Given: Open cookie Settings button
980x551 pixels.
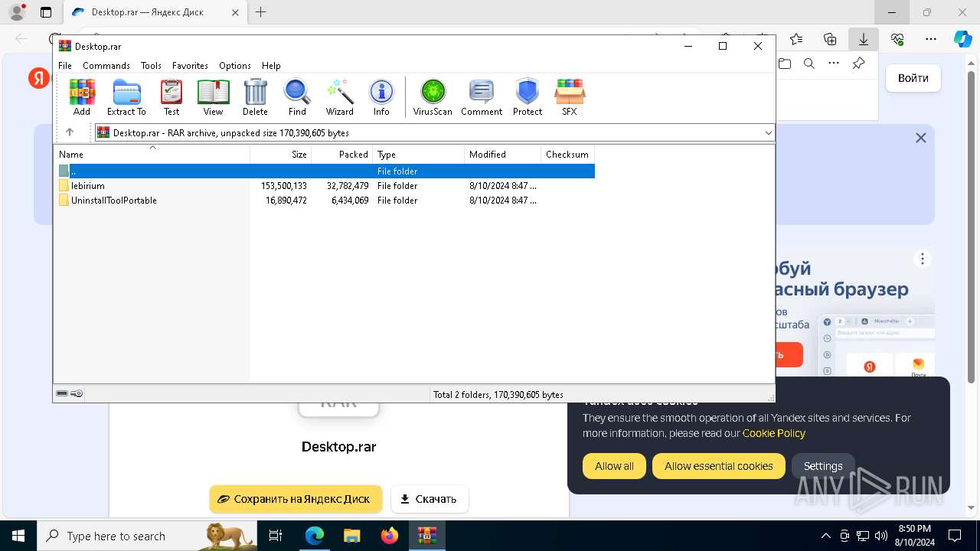Looking at the screenshot, I should (x=823, y=466).
